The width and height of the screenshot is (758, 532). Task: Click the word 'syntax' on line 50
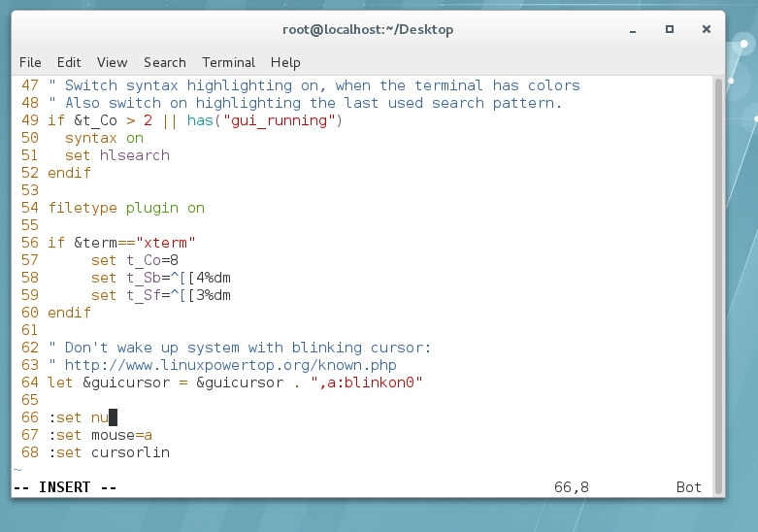91,138
